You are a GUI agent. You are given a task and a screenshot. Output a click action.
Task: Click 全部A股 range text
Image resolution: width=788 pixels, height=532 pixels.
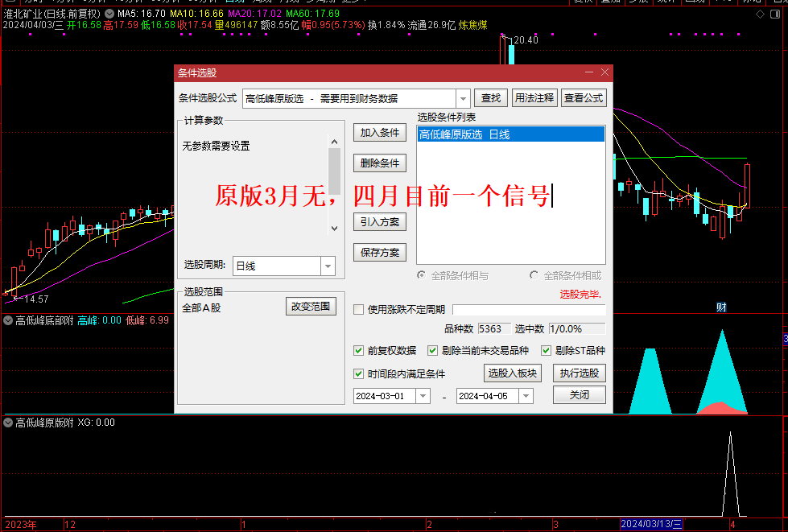click(201, 308)
